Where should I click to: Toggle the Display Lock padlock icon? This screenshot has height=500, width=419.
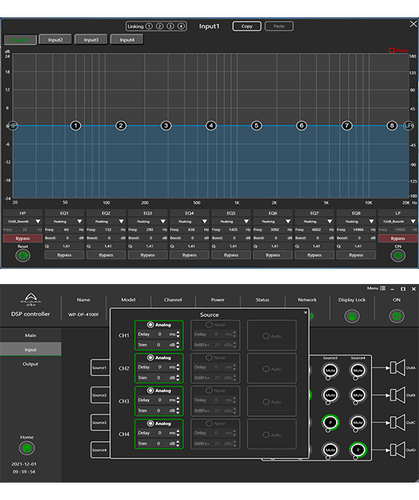[x=352, y=316]
